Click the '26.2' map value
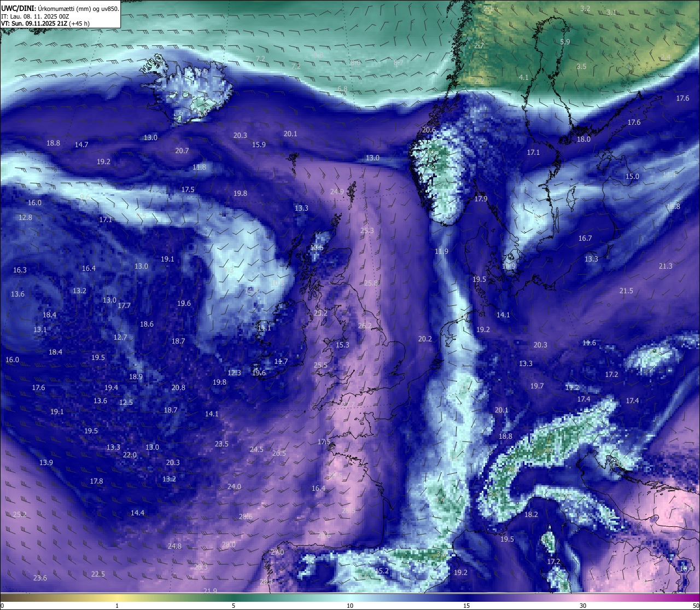 [x=365, y=326]
